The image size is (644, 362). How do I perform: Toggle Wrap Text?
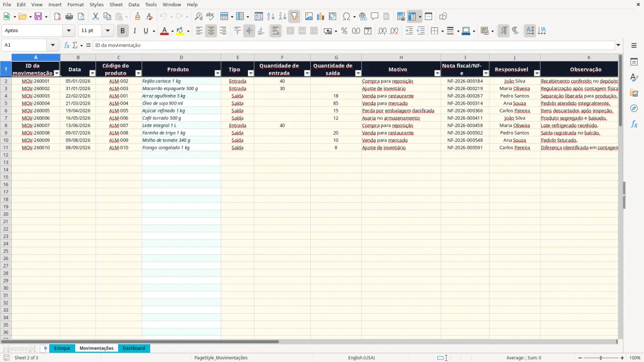[x=275, y=31]
